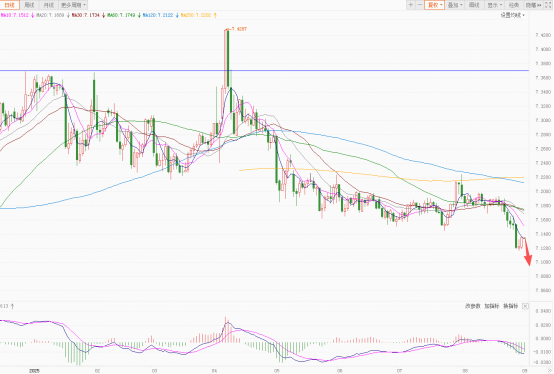Click the fullscreen expand icon

pos(549,5)
